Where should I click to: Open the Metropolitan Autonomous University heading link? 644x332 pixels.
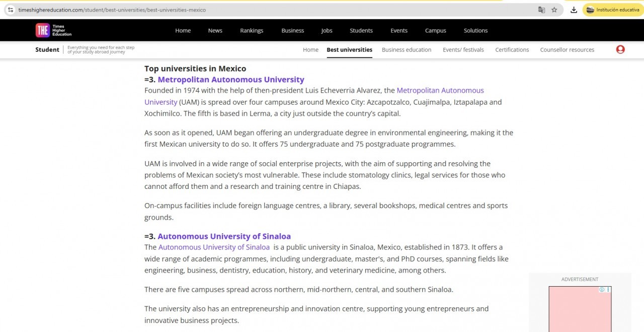[231, 80]
